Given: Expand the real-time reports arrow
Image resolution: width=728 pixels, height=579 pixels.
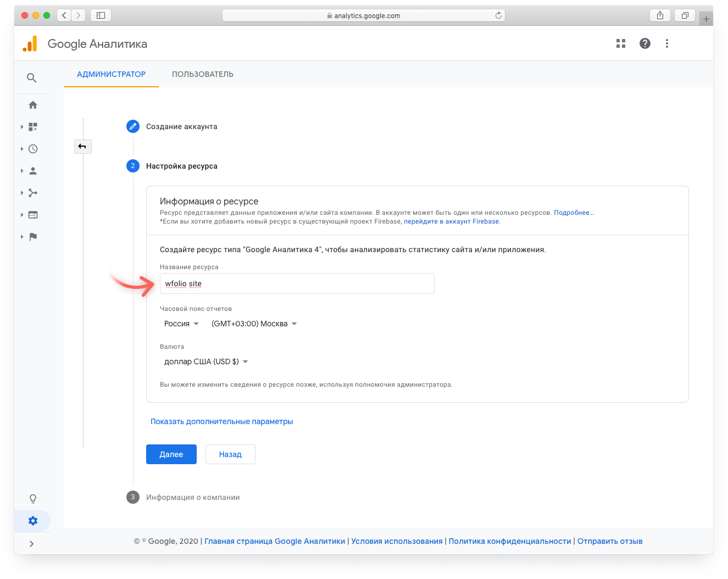Looking at the screenshot, I should click(x=22, y=149).
